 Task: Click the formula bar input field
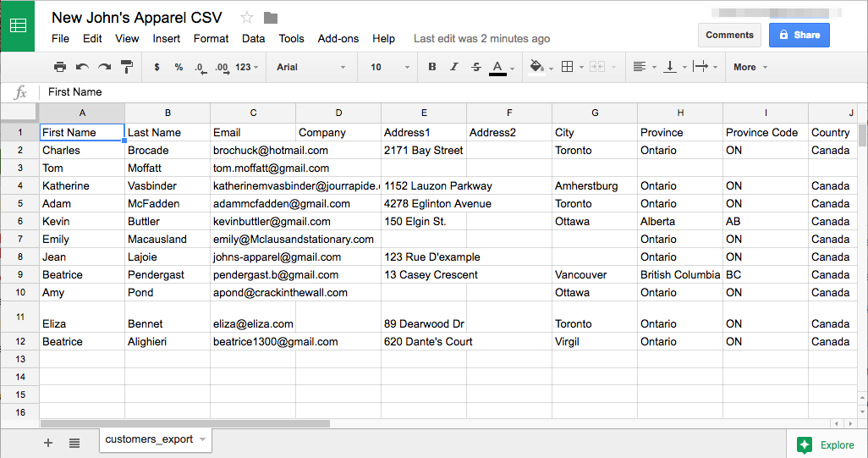pyautogui.click(x=423, y=92)
